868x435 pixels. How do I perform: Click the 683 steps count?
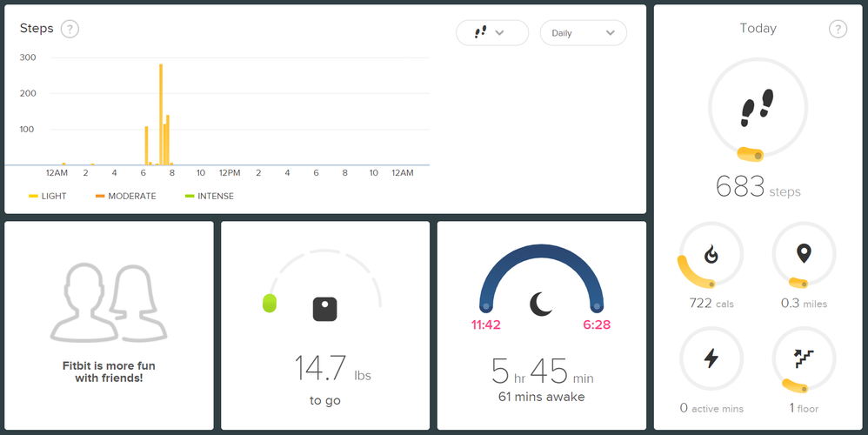click(x=758, y=186)
